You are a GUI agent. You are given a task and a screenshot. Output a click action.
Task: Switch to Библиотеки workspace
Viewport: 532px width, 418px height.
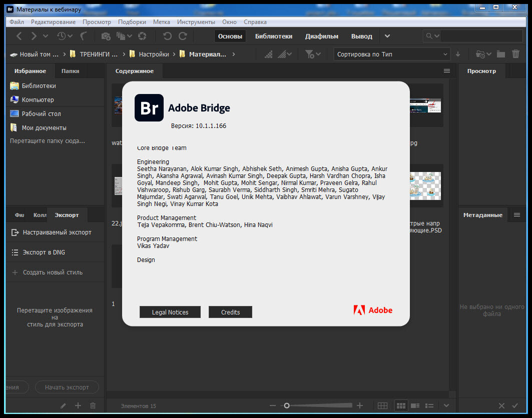point(274,36)
